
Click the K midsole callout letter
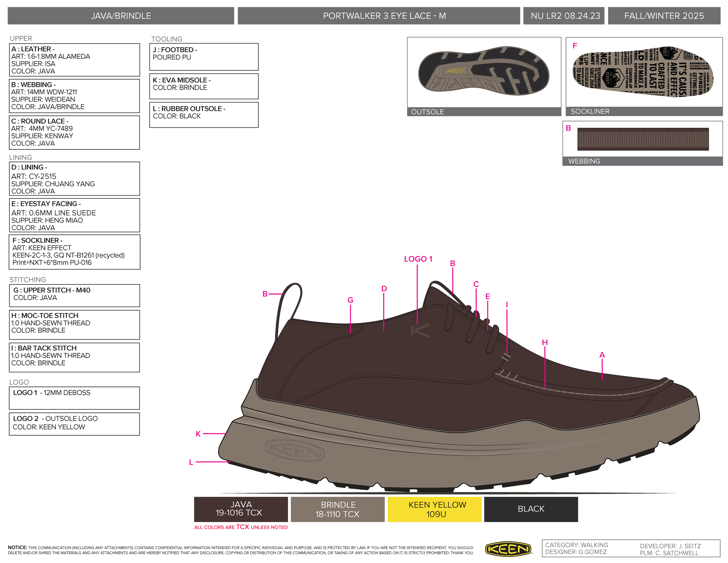coord(198,434)
